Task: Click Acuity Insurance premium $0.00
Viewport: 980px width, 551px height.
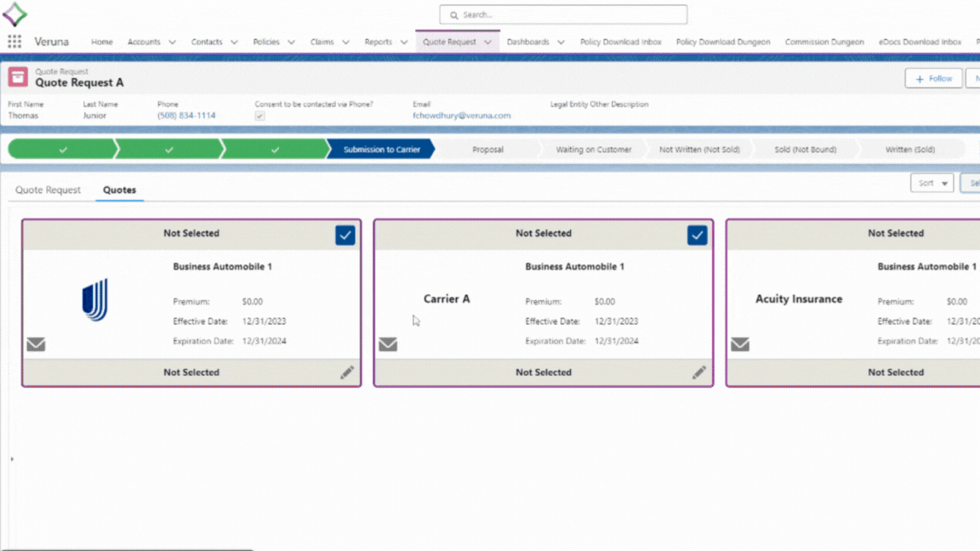Action: tap(956, 301)
